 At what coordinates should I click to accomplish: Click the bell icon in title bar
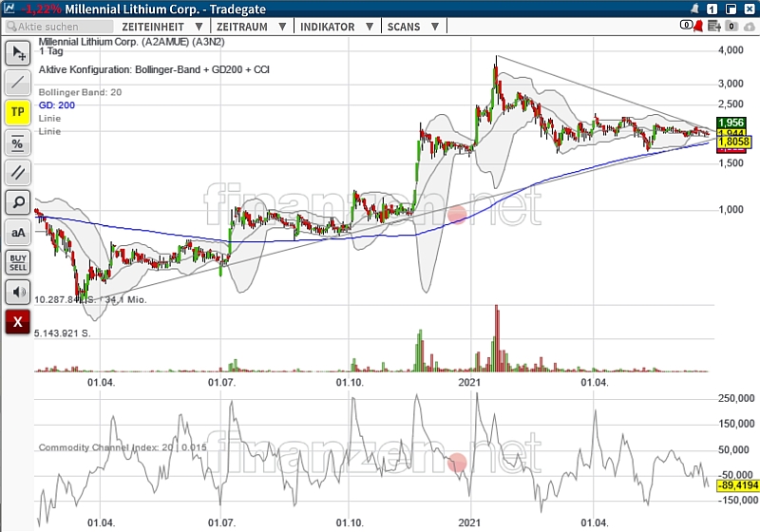pyautogui.click(x=696, y=9)
